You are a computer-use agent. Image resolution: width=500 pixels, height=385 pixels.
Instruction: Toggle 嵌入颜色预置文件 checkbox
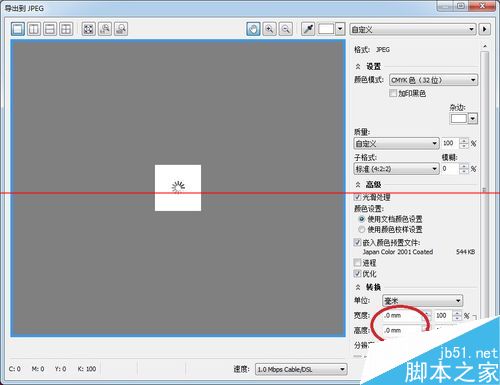[357, 242]
